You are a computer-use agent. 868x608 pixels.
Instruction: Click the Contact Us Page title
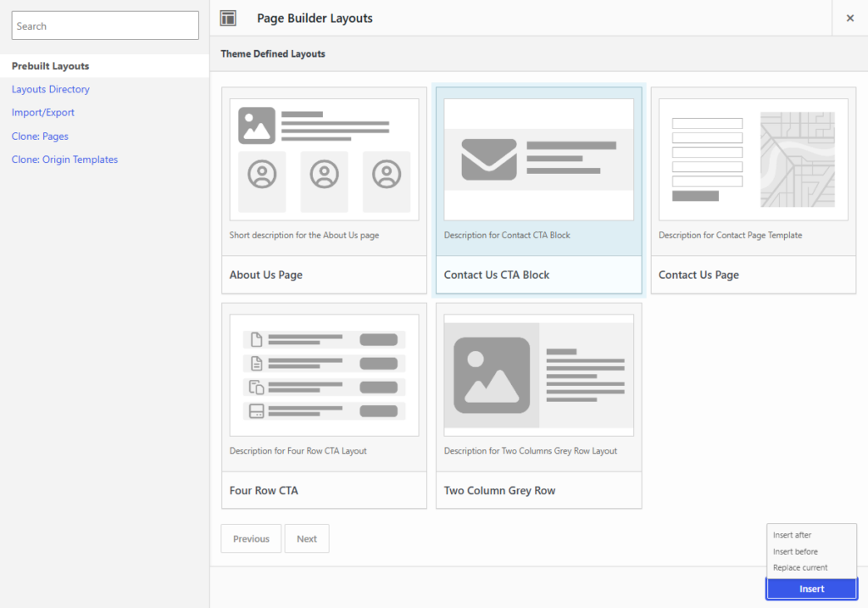(698, 275)
